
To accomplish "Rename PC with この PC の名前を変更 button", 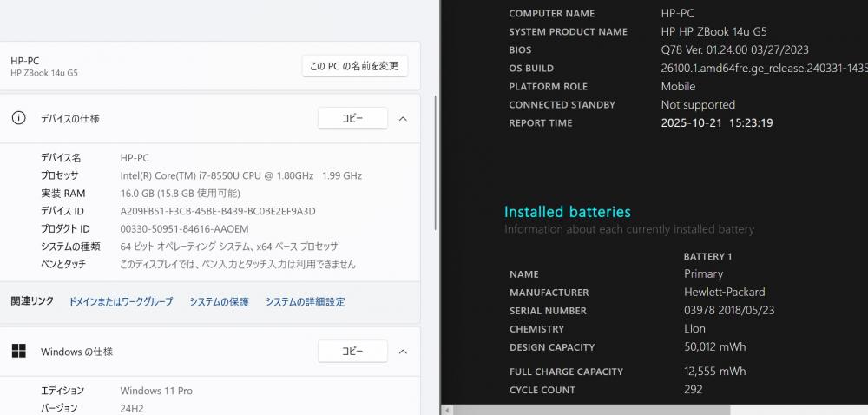I will tap(355, 66).
